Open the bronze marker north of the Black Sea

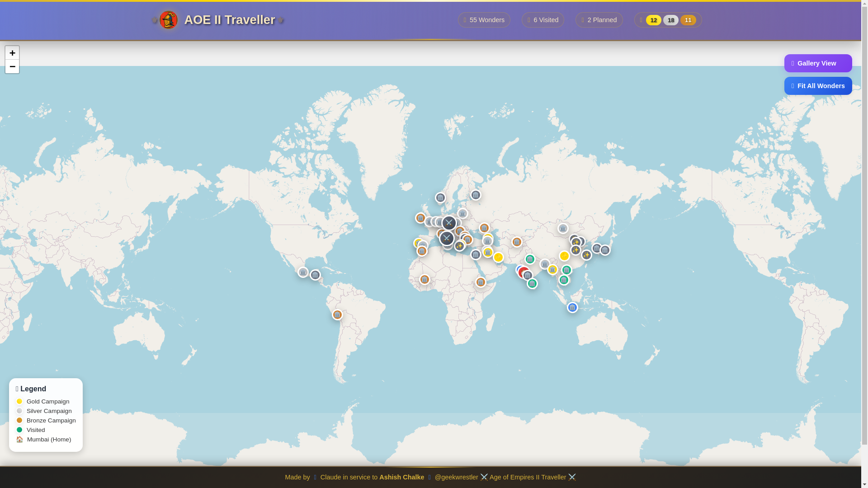[x=484, y=228]
